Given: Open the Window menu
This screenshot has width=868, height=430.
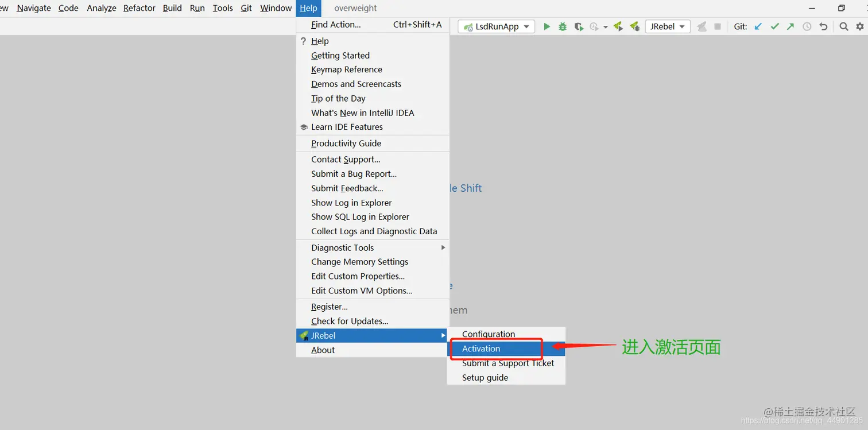Looking at the screenshot, I should tap(276, 8).
